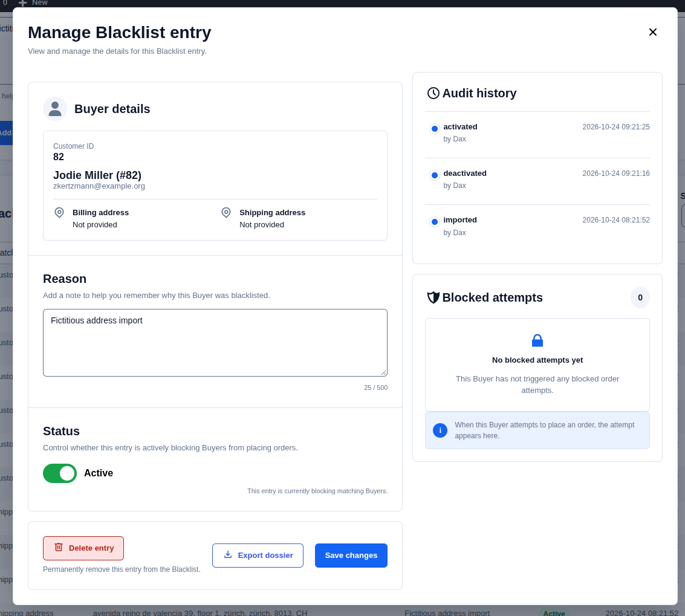Click the activated event blue dot

pyautogui.click(x=435, y=129)
